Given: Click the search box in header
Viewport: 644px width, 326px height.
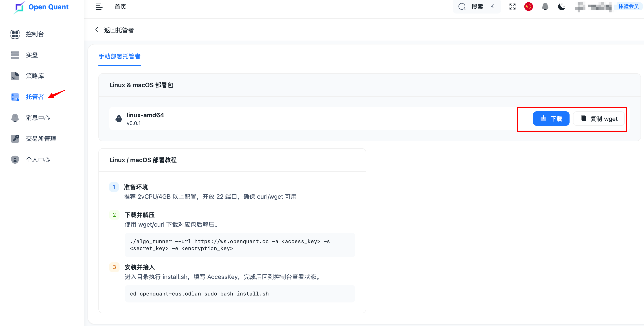Looking at the screenshot, I should [476, 7].
